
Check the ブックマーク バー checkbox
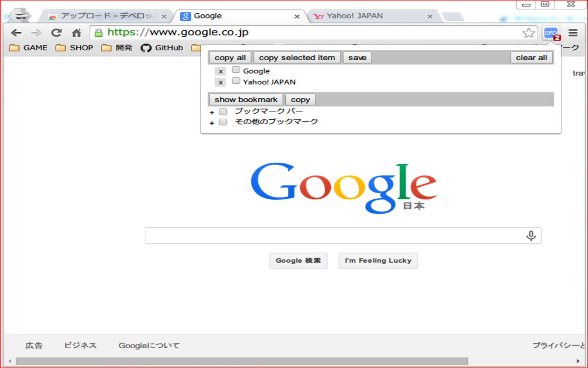[x=223, y=112]
